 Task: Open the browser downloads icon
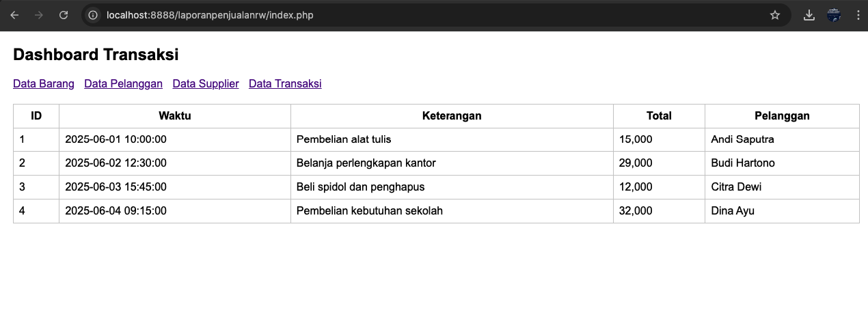pyautogui.click(x=809, y=15)
